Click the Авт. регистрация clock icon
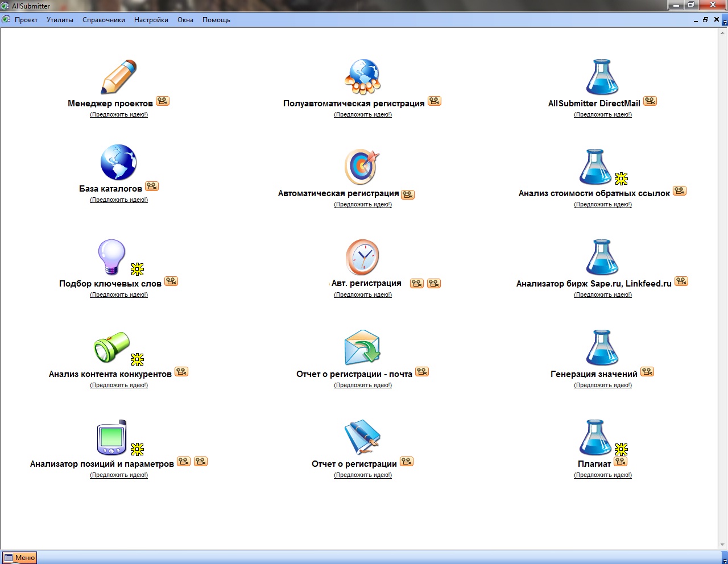 coord(362,257)
